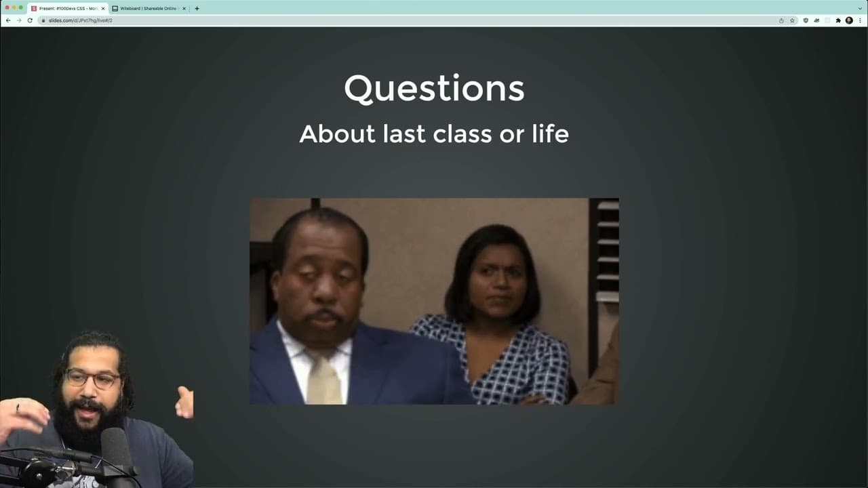The height and width of the screenshot is (488, 868).
Task: Click the browser forward arrow
Action: 18,20
